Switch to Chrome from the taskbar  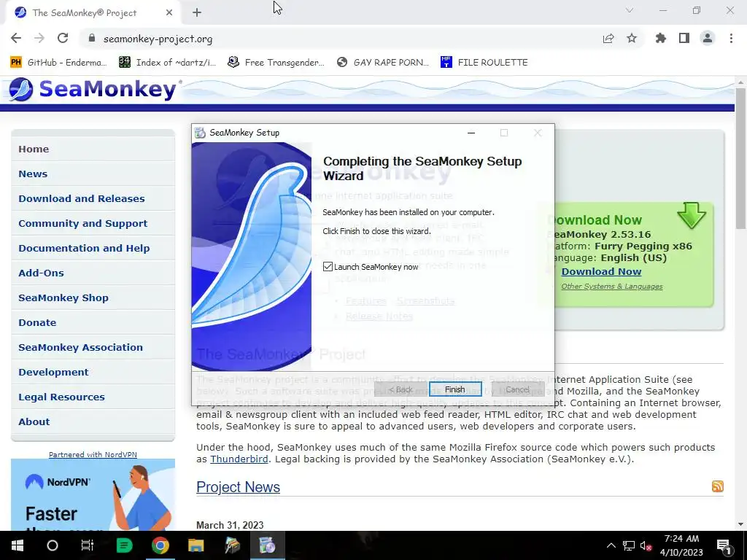(x=160, y=545)
